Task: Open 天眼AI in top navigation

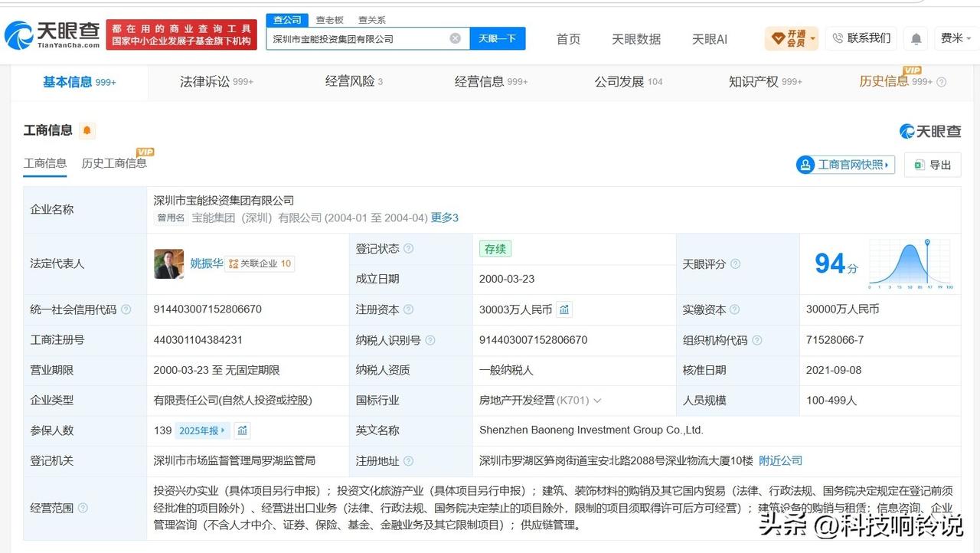Action: pos(710,39)
